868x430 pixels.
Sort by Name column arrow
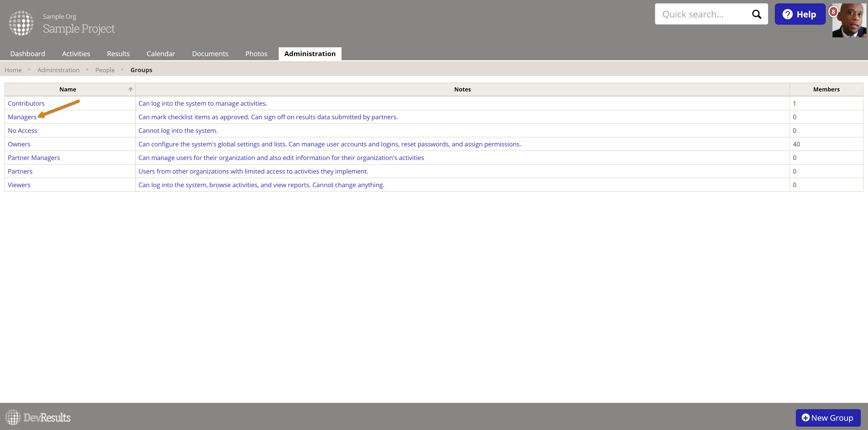click(x=130, y=89)
